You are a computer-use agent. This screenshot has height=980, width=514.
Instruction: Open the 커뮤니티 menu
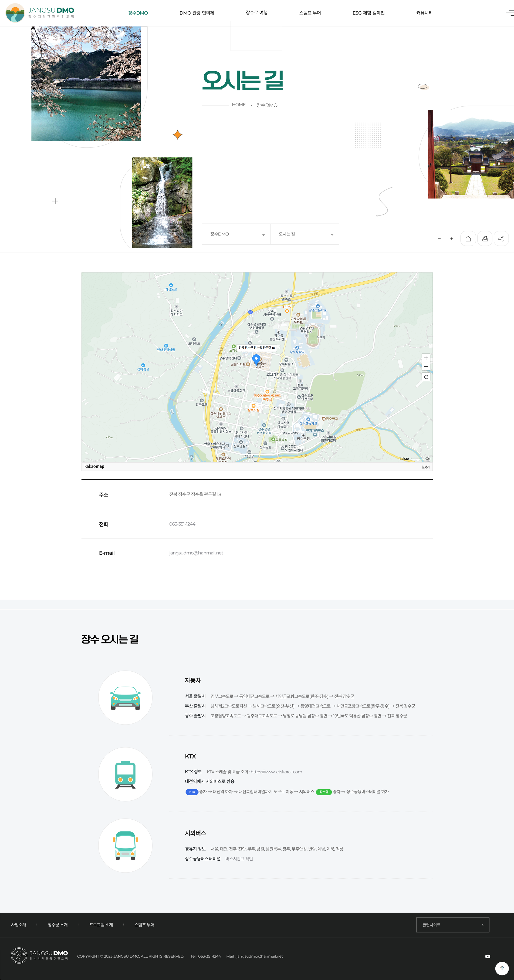424,13
